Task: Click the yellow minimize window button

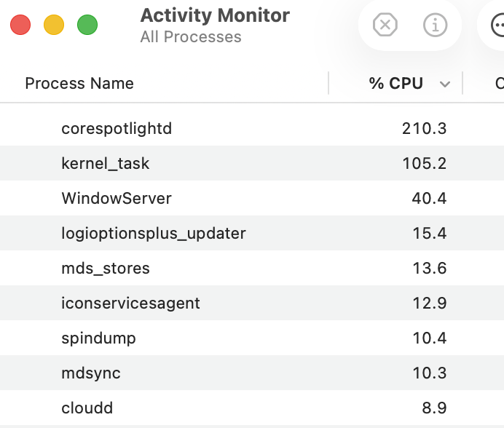Action: tap(54, 25)
